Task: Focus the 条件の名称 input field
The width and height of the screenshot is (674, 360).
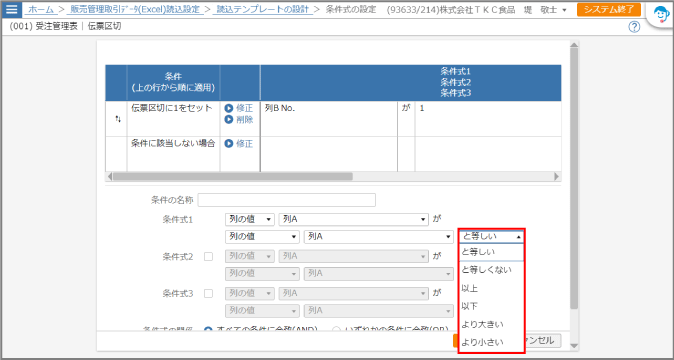Action: [287, 200]
